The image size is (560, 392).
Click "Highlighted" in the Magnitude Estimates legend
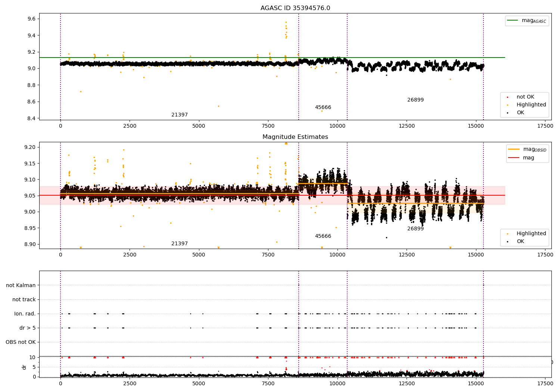[531, 234]
